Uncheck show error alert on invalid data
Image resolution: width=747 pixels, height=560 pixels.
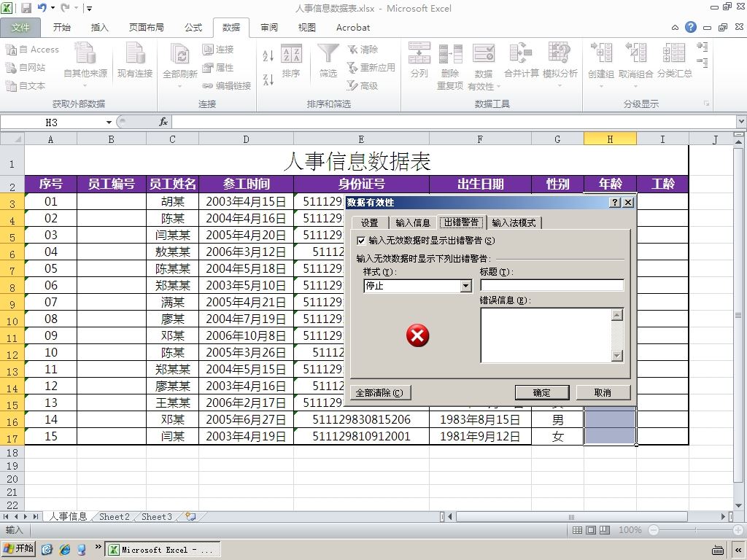click(x=361, y=241)
